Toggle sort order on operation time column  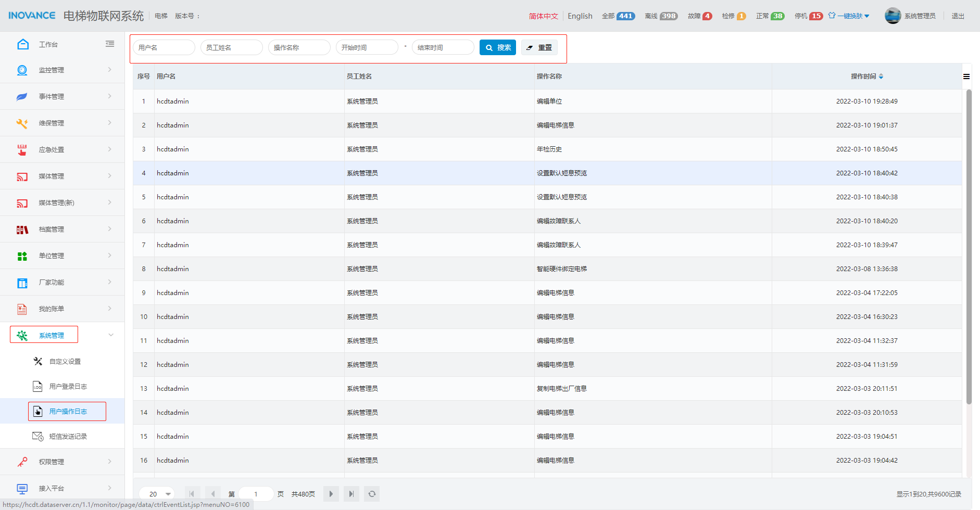881,76
